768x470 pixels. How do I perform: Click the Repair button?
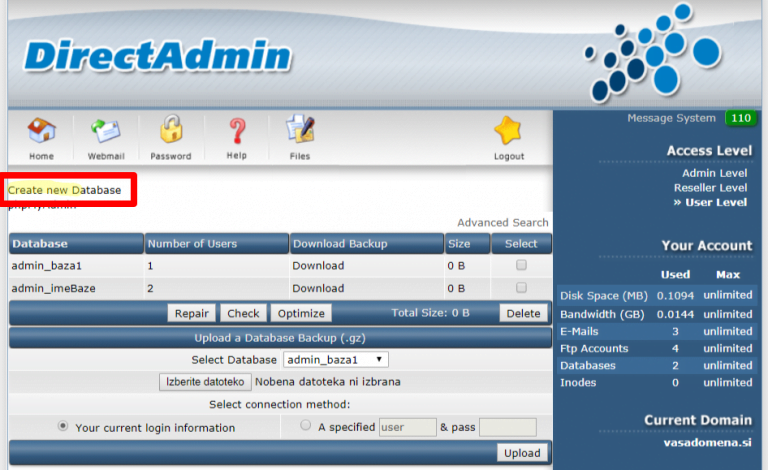point(192,313)
